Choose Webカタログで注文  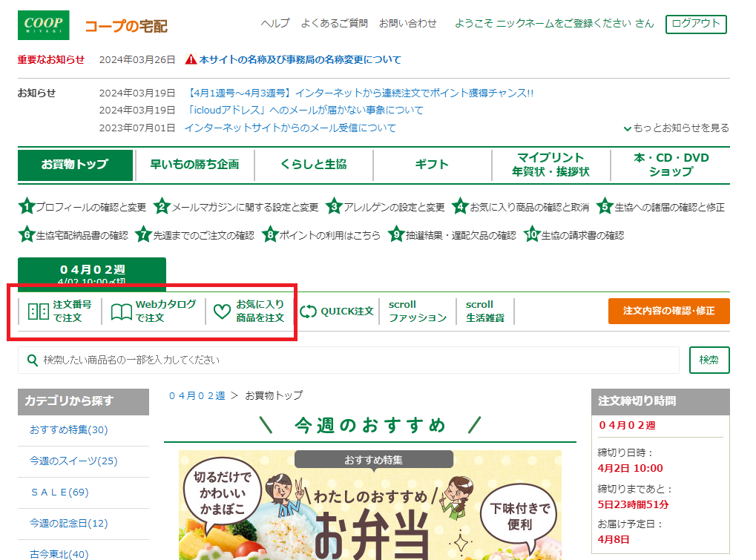click(x=154, y=312)
